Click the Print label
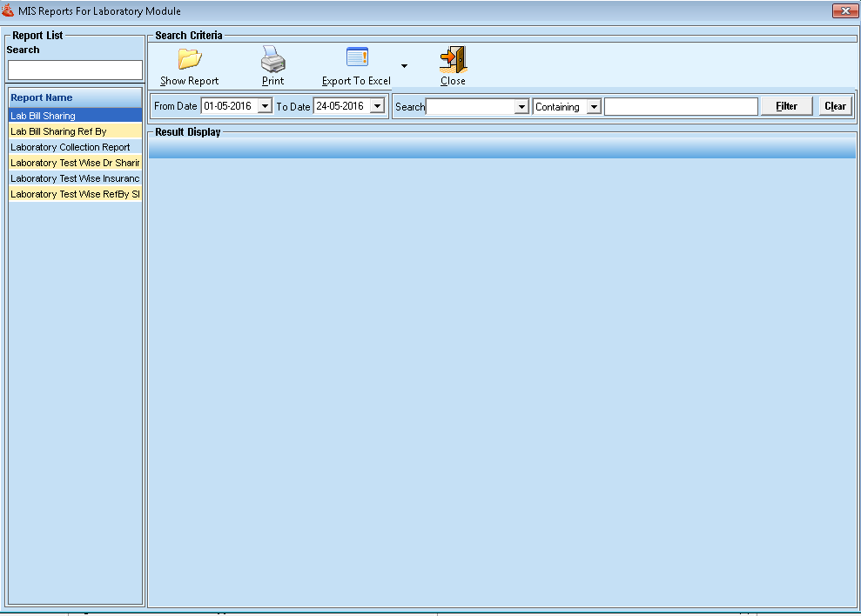Image resolution: width=861 pixels, height=616 pixels. (272, 81)
